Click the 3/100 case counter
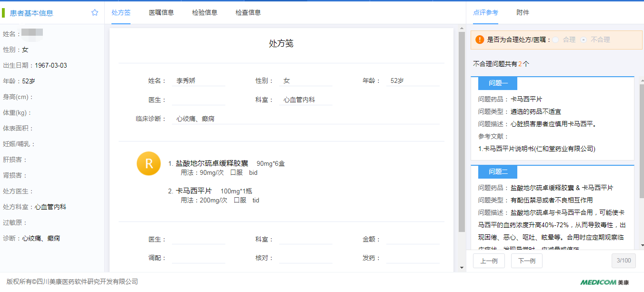 click(624, 261)
